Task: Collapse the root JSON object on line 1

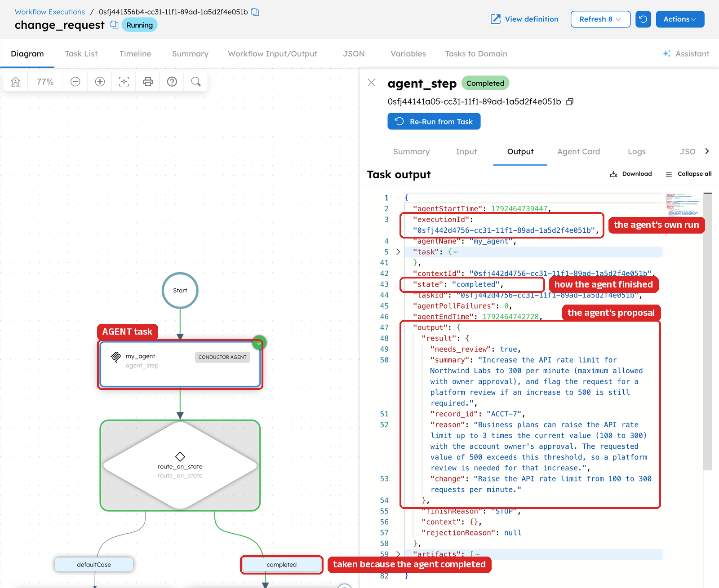Action: 397,198
